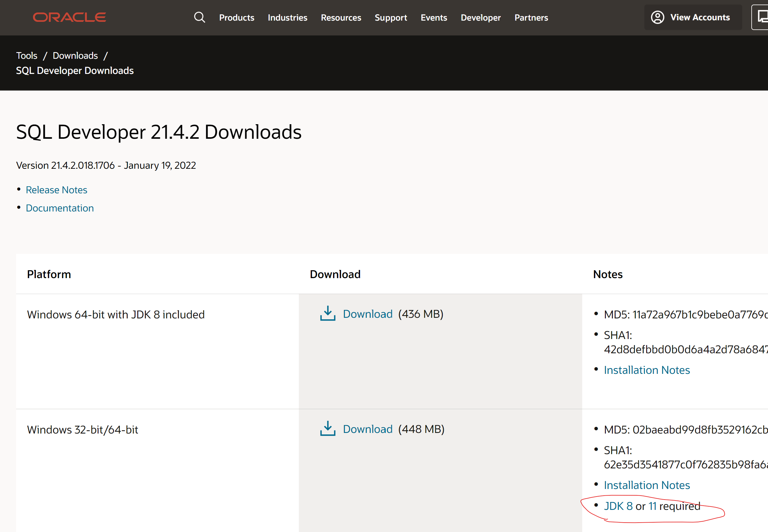Image resolution: width=768 pixels, height=532 pixels.
Task: Navigate to Tools via breadcrumb
Action: tap(27, 55)
